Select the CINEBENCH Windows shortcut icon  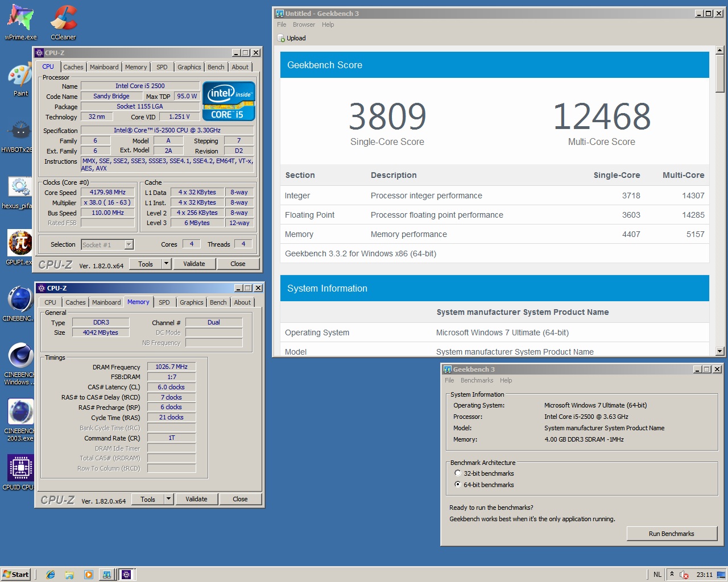(x=19, y=364)
